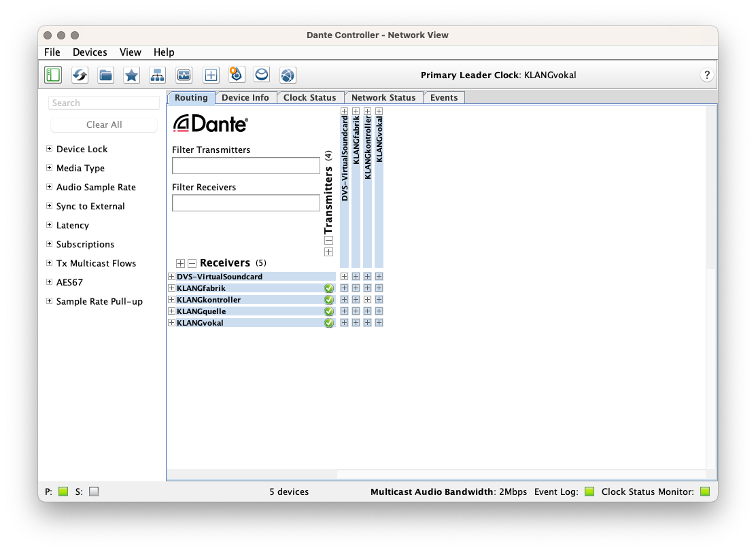Click the Reload Device Information icon
The image size is (756, 552).
(80, 75)
